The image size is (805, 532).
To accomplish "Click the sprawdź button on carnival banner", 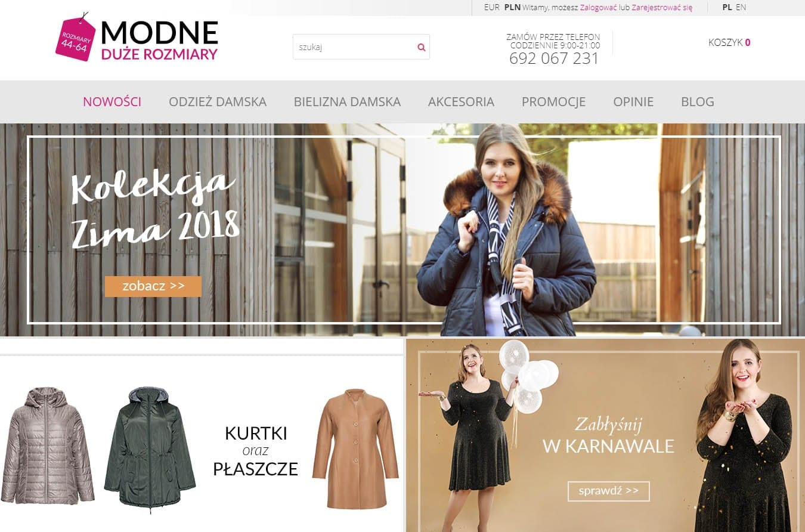I will (608, 491).
